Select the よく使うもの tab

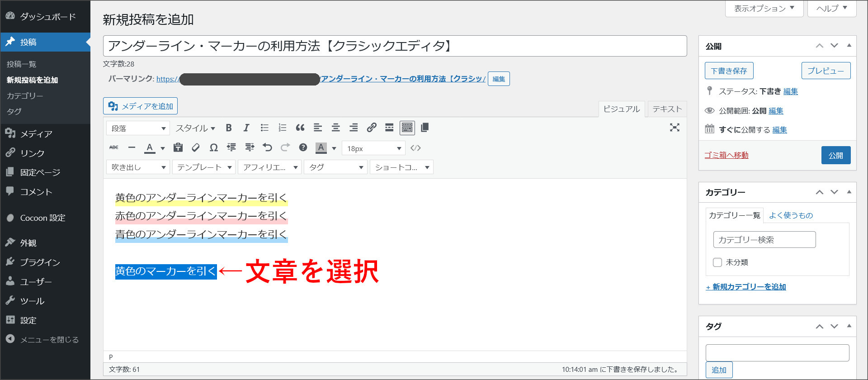791,215
